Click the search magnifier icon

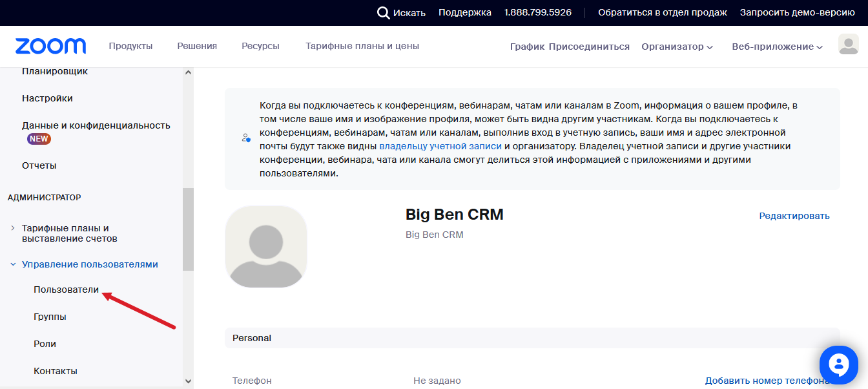pos(384,13)
